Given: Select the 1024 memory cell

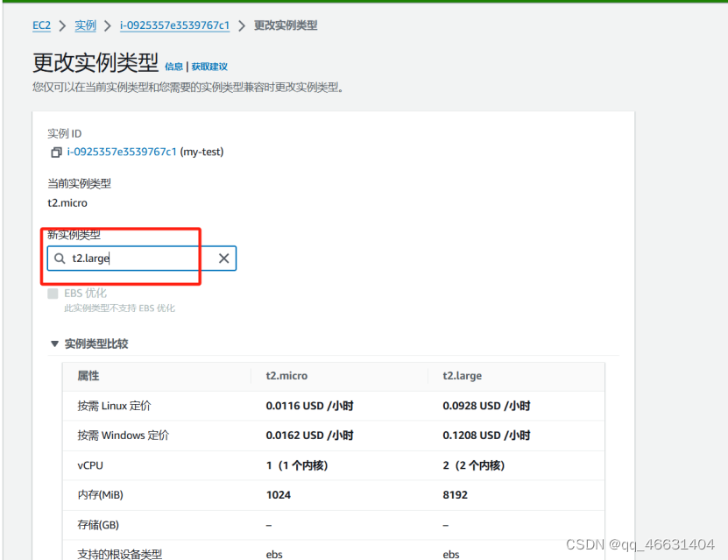Looking at the screenshot, I should tap(279, 495).
